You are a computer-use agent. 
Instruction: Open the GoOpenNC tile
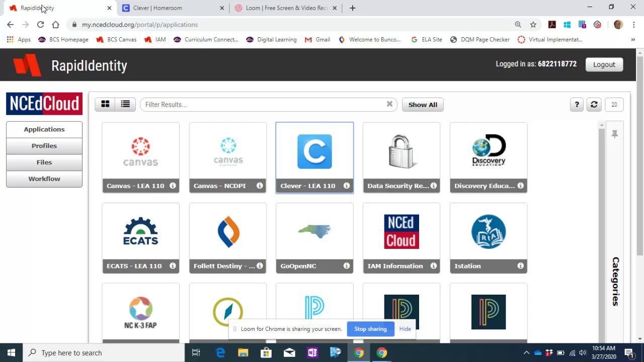314,238
